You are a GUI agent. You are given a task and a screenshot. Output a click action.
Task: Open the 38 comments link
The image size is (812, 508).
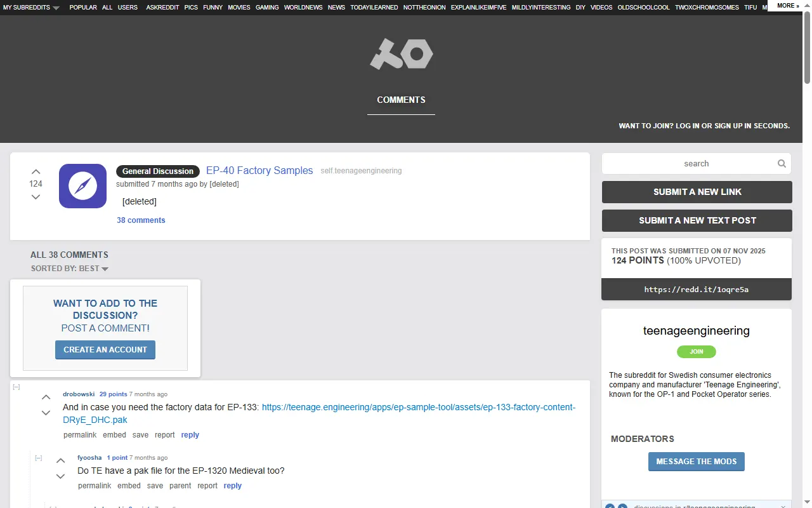tap(141, 220)
